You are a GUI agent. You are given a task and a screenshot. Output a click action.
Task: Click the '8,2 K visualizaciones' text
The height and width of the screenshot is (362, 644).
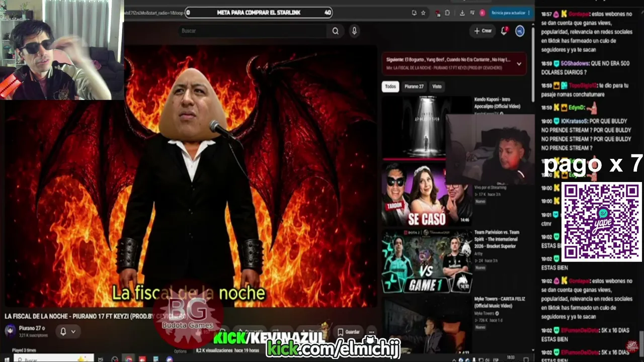(x=214, y=350)
